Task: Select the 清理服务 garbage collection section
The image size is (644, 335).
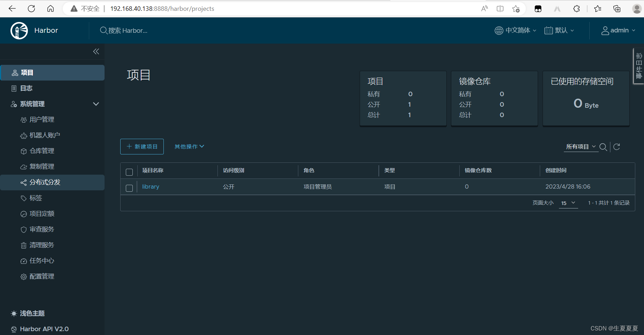Action: pyautogui.click(x=42, y=245)
